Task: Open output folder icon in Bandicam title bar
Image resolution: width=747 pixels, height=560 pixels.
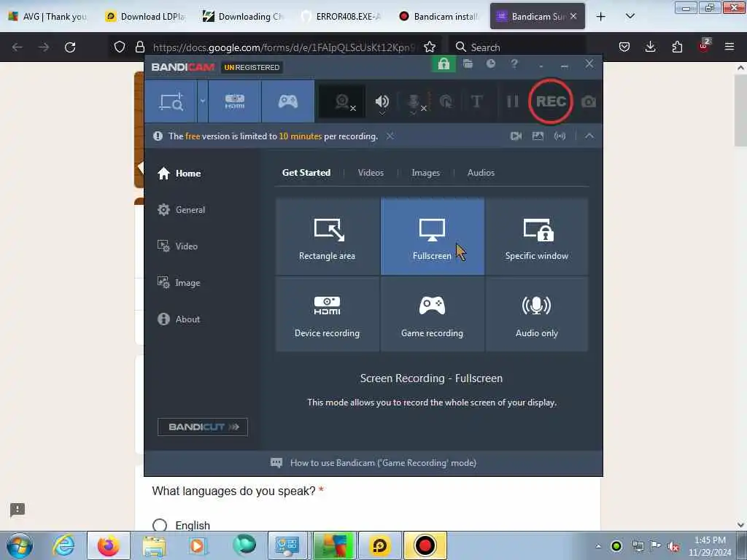Action: tap(468, 64)
